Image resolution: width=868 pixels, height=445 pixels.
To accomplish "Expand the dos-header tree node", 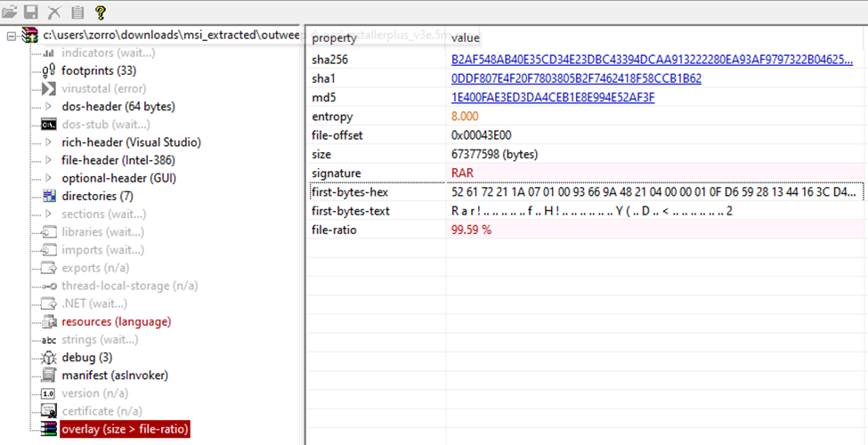I will tap(49, 107).
